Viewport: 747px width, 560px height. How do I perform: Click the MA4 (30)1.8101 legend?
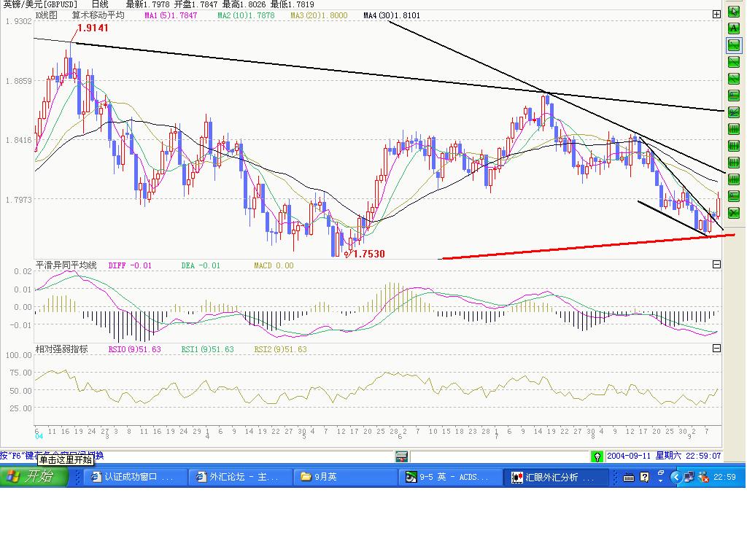[x=392, y=15]
